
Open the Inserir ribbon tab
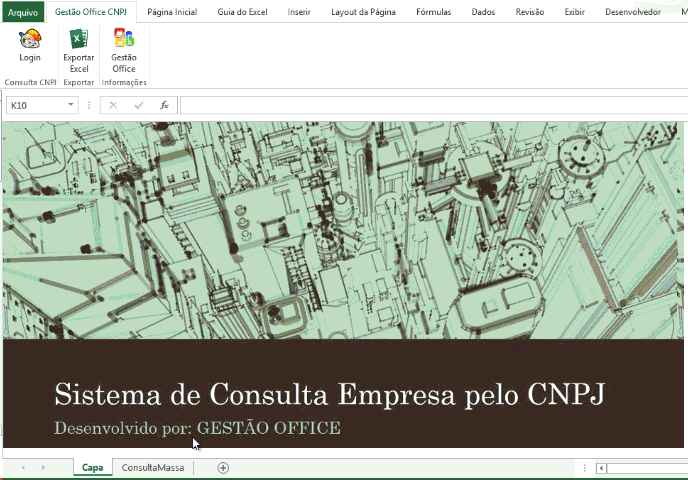(x=299, y=12)
